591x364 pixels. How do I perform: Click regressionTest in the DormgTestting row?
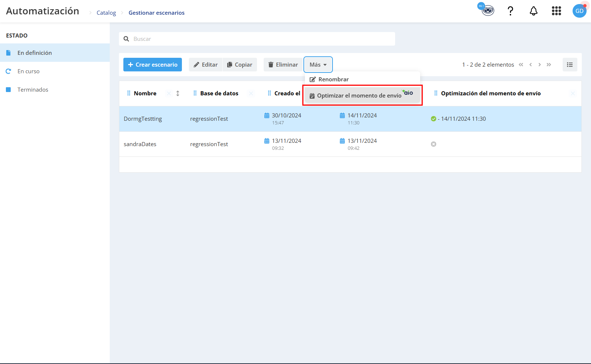[209, 119]
